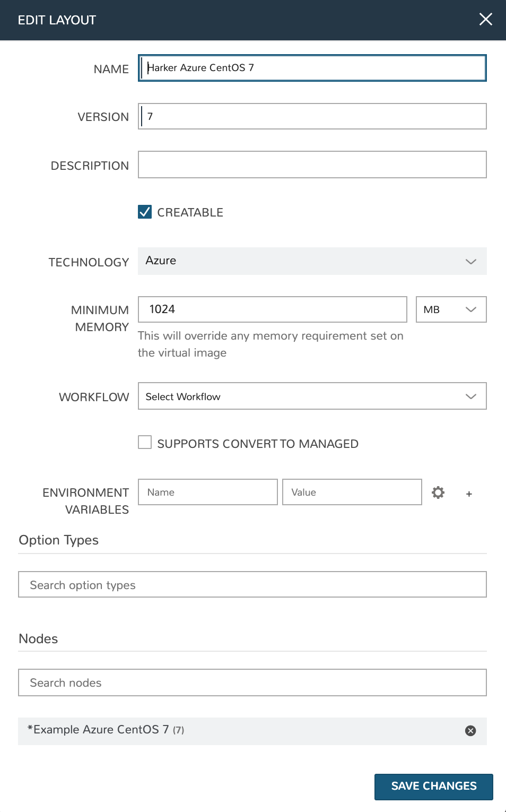This screenshot has height=812, width=506.
Task: Open the memory unit MB dropdown
Action: pyautogui.click(x=451, y=309)
